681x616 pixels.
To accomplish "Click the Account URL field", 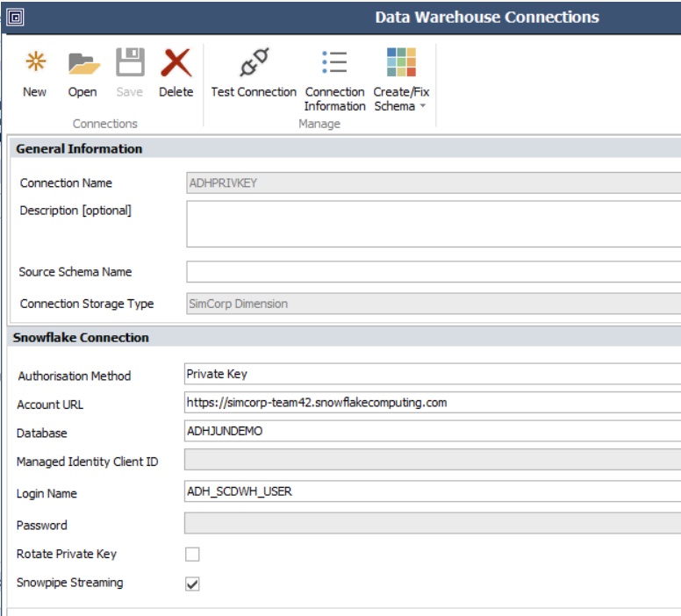I will coord(433,403).
